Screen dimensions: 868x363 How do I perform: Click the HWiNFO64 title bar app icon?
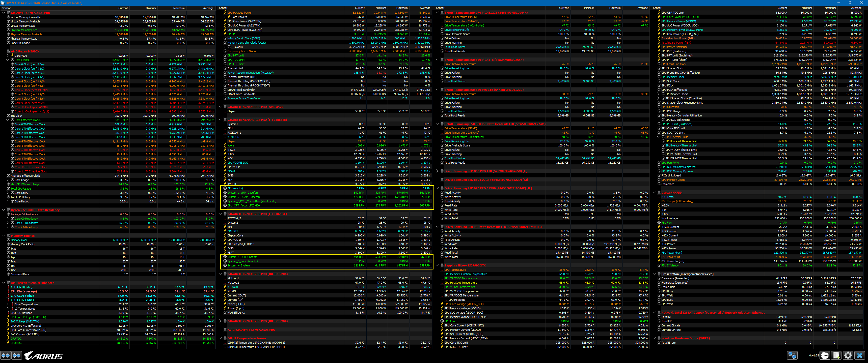tap(3, 3)
